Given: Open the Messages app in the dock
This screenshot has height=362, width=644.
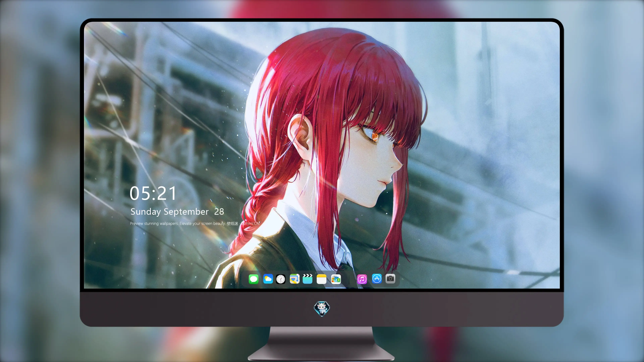Looking at the screenshot, I should [253, 279].
